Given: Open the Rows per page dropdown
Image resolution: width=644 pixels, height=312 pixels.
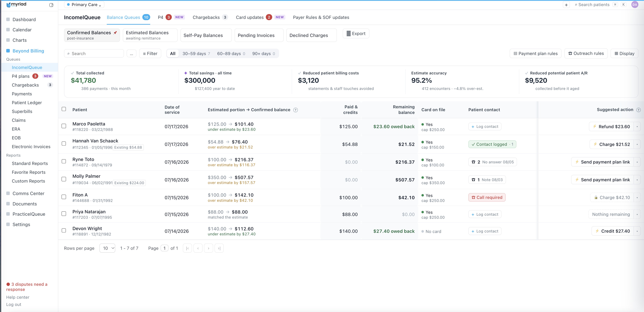Looking at the screenshot, I should pyautogui.click(x=107, y=248).
